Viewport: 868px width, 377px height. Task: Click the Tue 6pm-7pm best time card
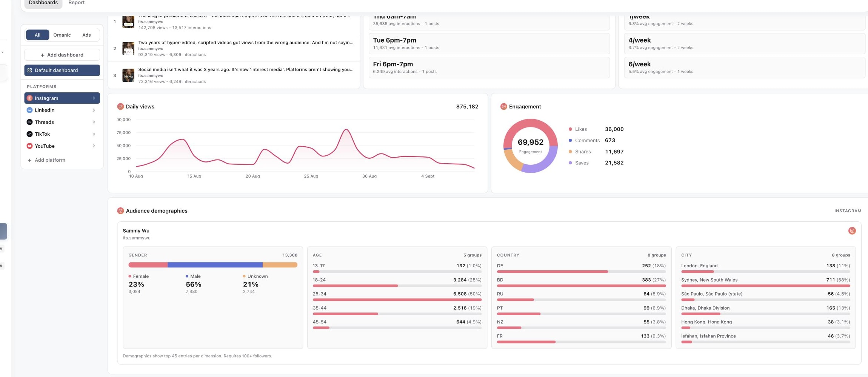coord(489,44)
